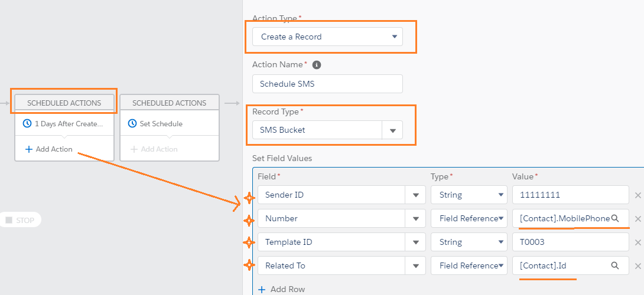Screen dimensions: 644x295
Task: Click the Action Name input field
Action: pyautogui.click(x=327, y=84)
